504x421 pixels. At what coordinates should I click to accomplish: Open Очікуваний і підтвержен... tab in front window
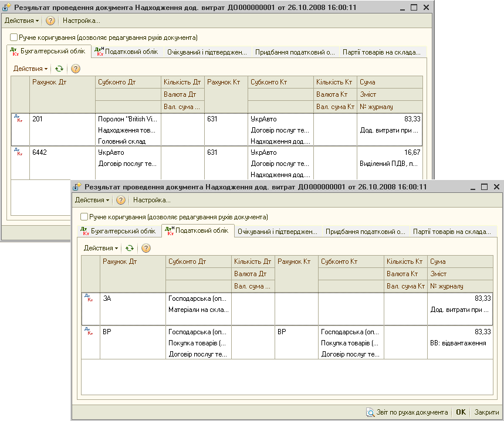coord(278,232)
